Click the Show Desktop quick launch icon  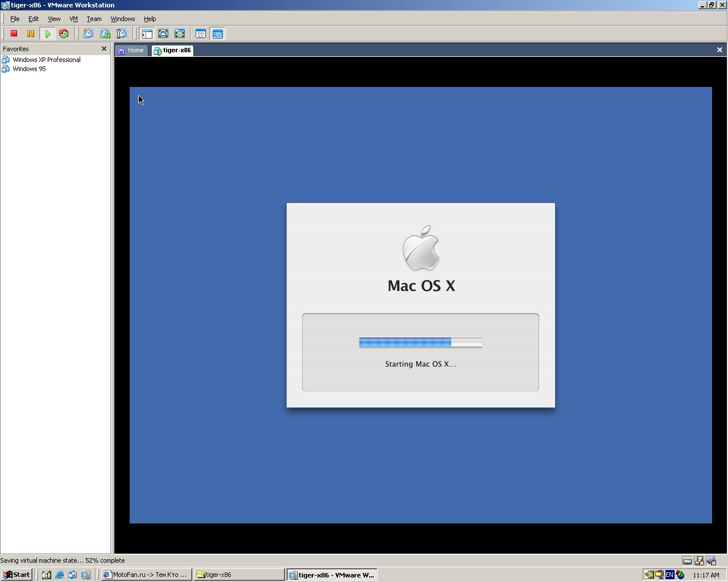46,575
